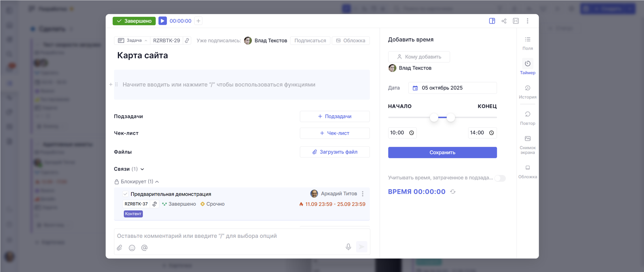The width and height of the screenshot is (644, 272).
Task: Reset time with the refresh icon
Action: [x=453, y=192]
